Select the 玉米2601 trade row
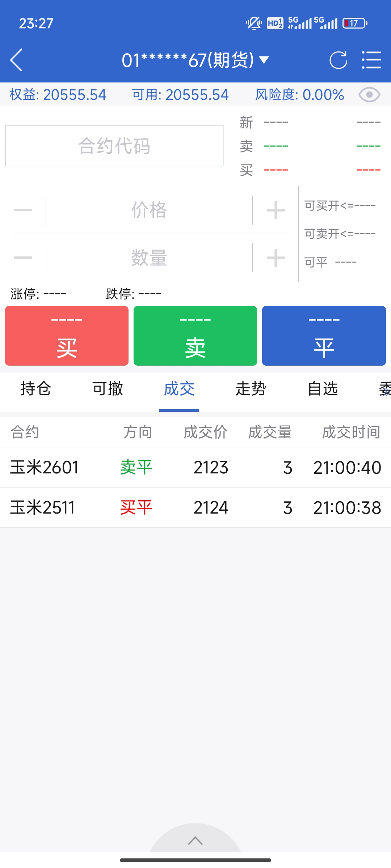 tap(195, 467)
